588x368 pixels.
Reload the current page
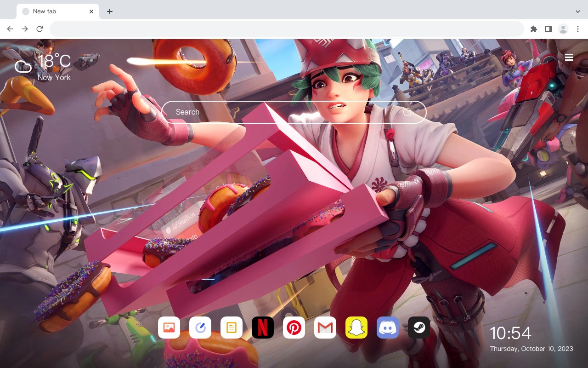(x=40, y=29)
